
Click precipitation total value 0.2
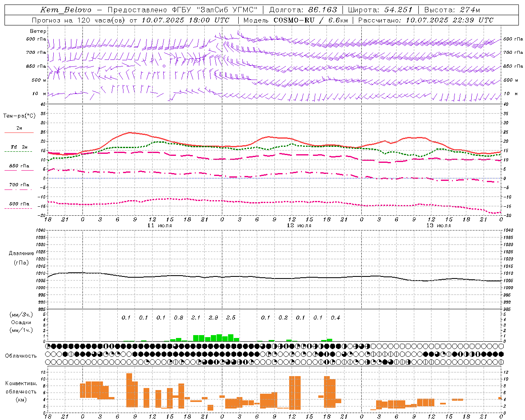[283, 317]
